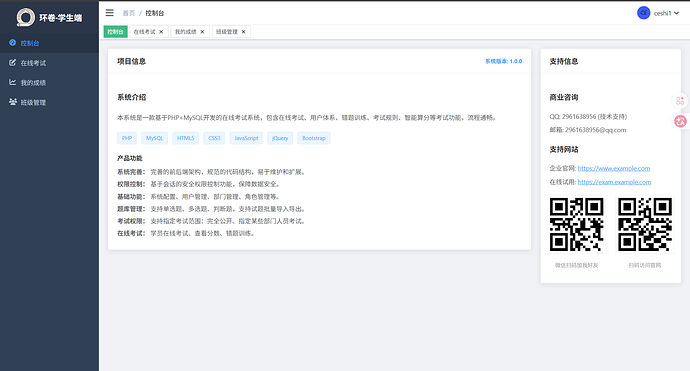Click the 邮箱 2961638956@qq.com text
This screenshot has width=690, height=371.
587,130
